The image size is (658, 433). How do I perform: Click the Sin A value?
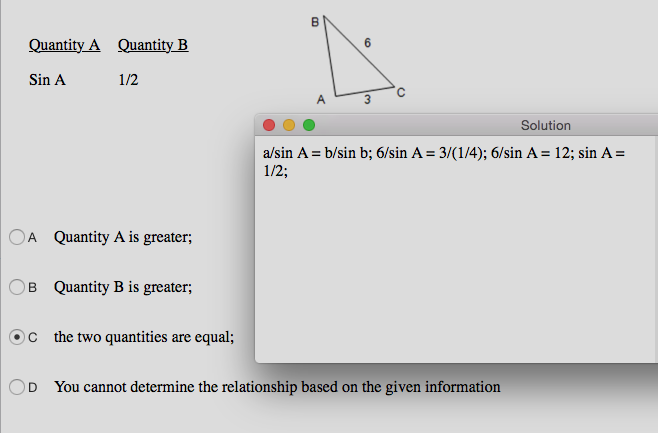(47, 79)
